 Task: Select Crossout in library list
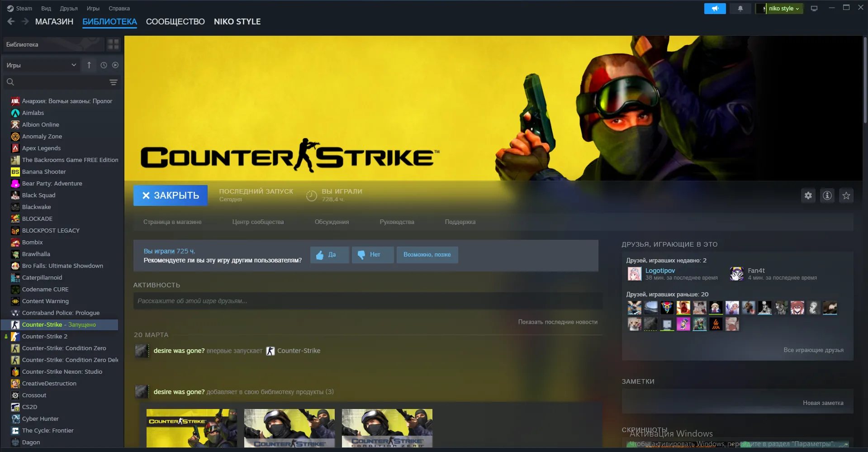tap(34, 395)
